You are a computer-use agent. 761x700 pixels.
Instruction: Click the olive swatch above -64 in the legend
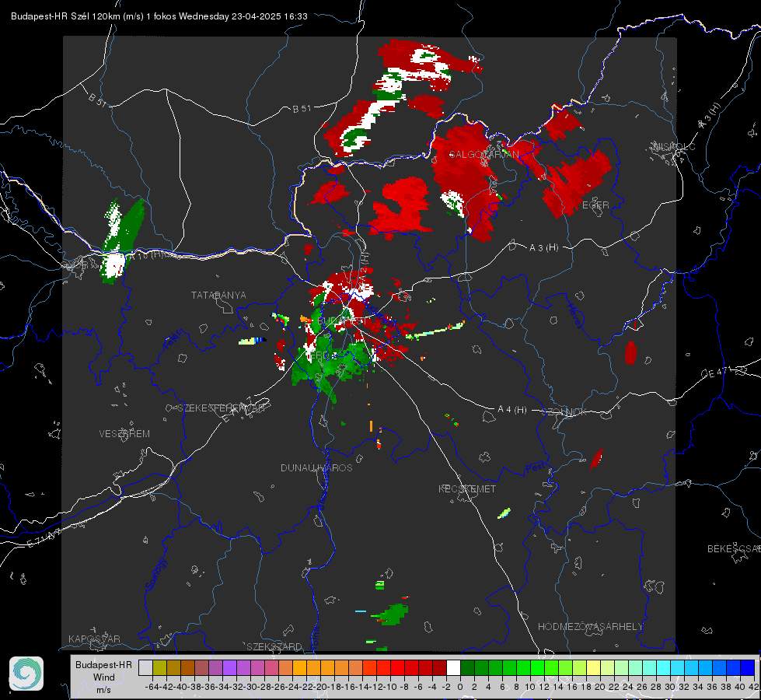tap(159, 667)
